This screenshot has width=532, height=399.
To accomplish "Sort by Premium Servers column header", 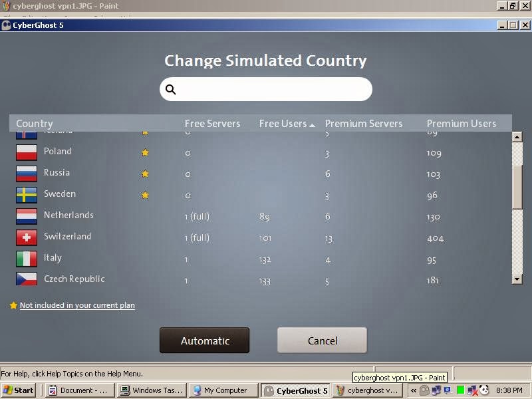I will pyautogui.click(x=364, y=123).
